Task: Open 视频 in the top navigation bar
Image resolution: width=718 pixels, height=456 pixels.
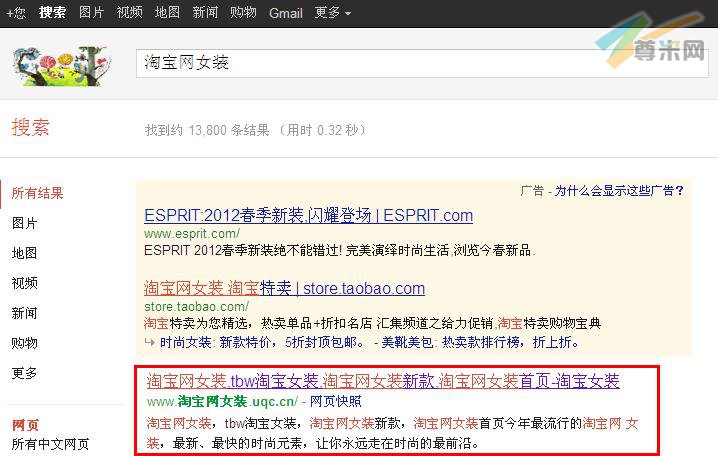Action: 129,12
